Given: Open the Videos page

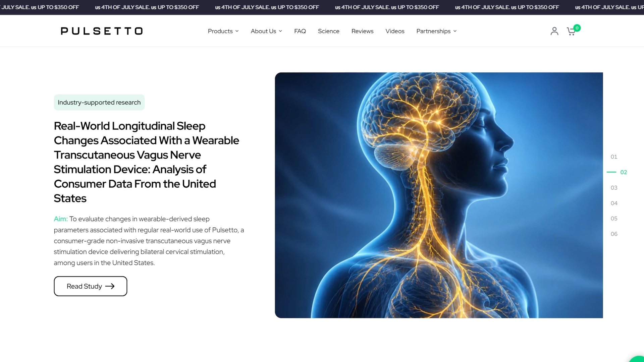Looking at the screenshot, I should [x=395, y=31].
